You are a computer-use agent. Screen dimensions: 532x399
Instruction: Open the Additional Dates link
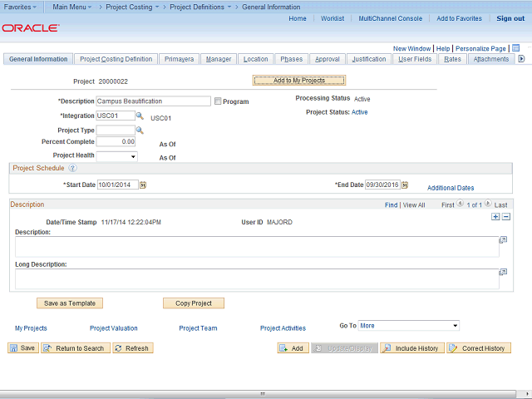(451, 189)
